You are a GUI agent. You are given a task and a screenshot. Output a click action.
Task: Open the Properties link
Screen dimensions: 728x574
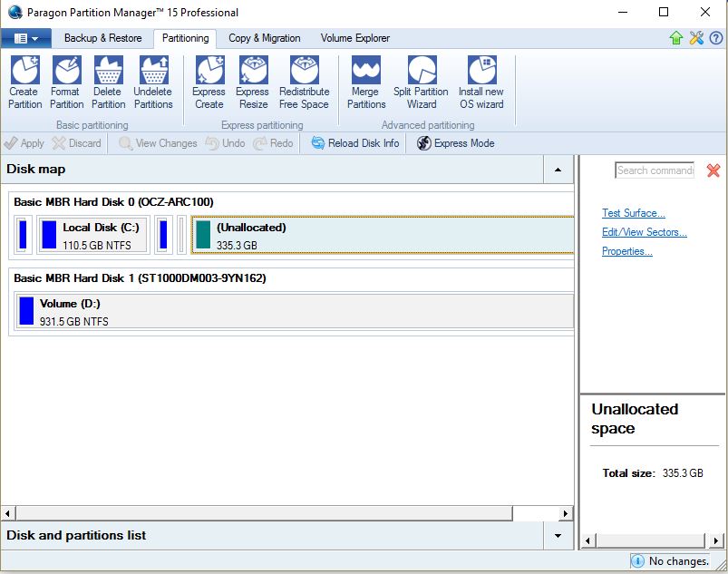[x=626, y=251]
